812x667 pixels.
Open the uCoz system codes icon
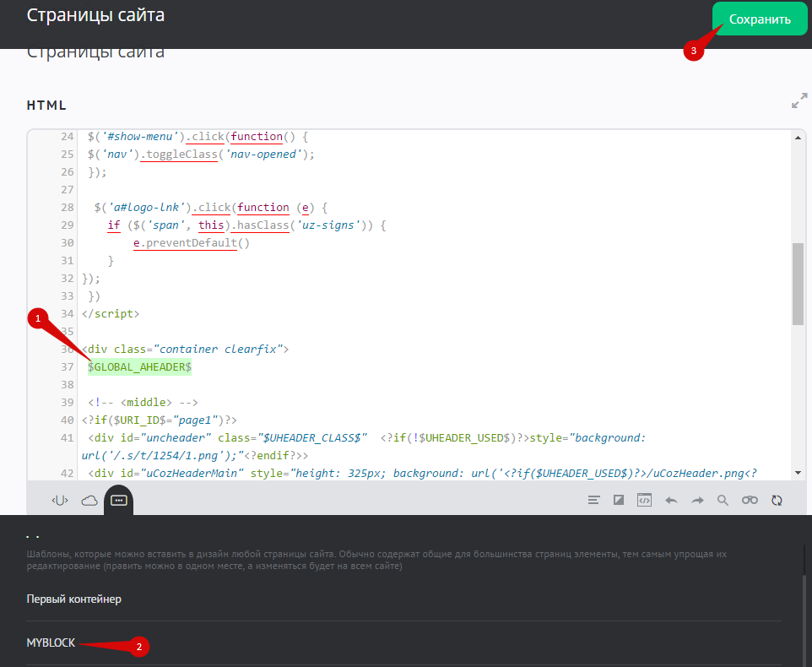pyautogui.click(x=60, y=501)
